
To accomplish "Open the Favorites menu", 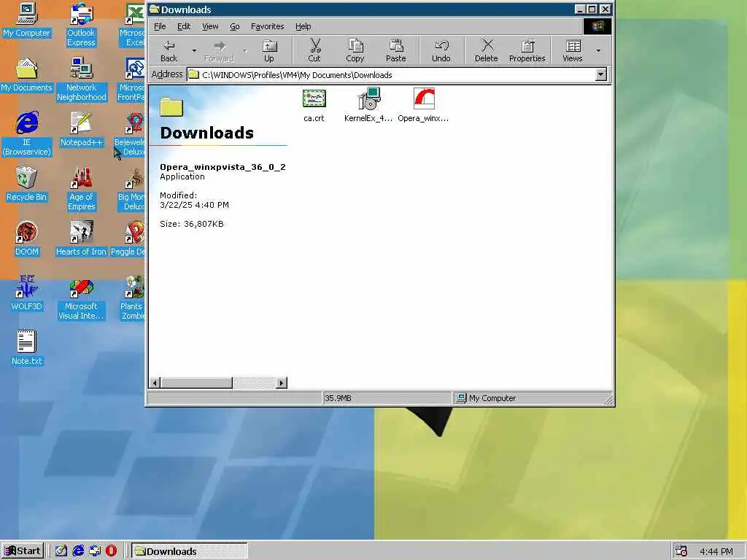I will [267, 26].
